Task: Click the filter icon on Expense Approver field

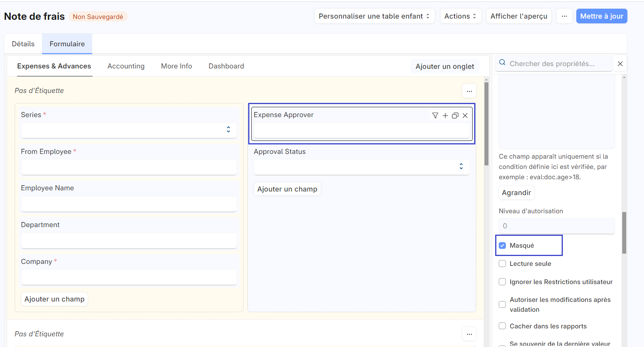Action: 435,116
